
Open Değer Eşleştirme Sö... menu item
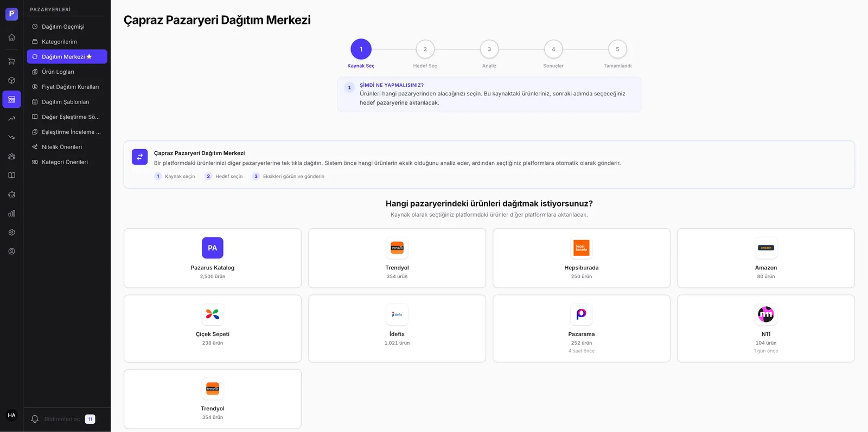pyautogui.click(x=67, y=117)
